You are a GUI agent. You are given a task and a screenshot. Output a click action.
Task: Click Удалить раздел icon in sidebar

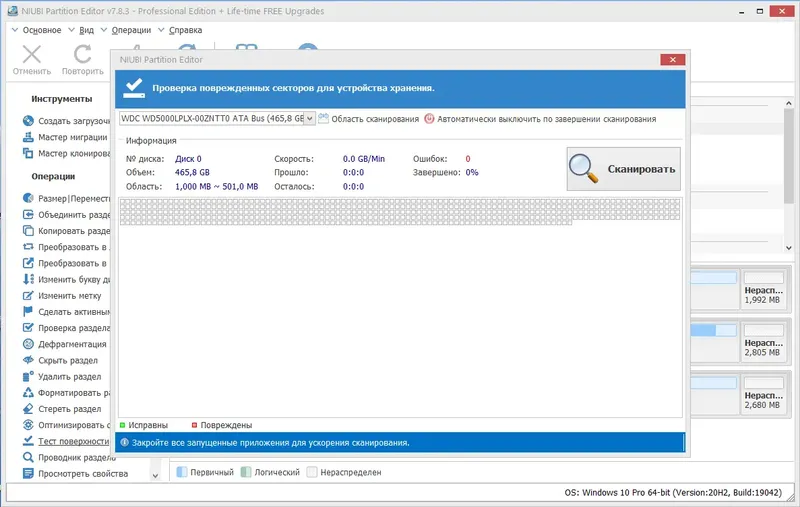pyautogui.click(x=28, y=376)
